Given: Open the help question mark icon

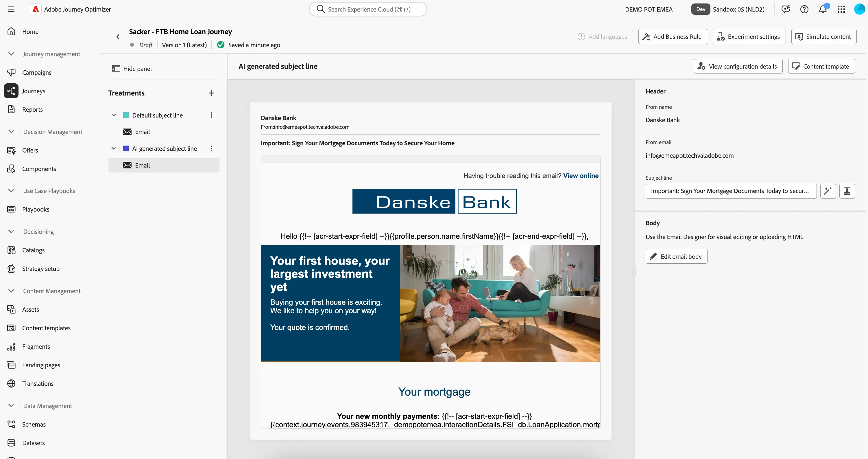Looking at the screenshot, I should click(804, 9).
